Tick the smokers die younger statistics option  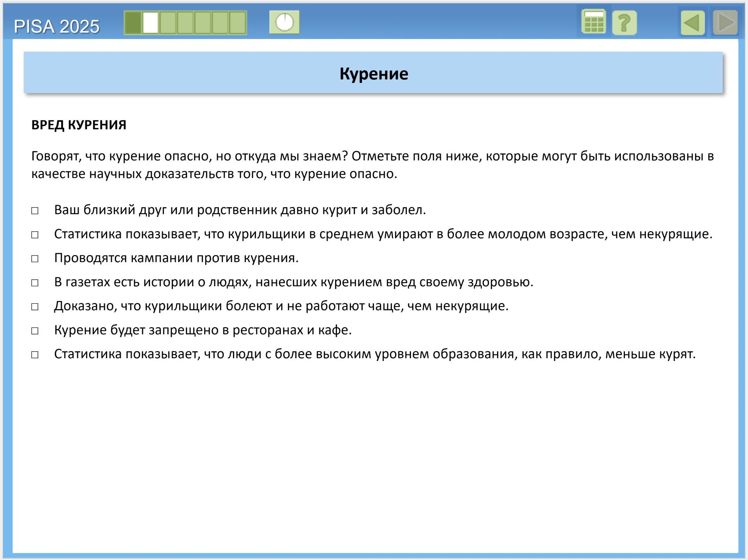[x=35, y=235]
